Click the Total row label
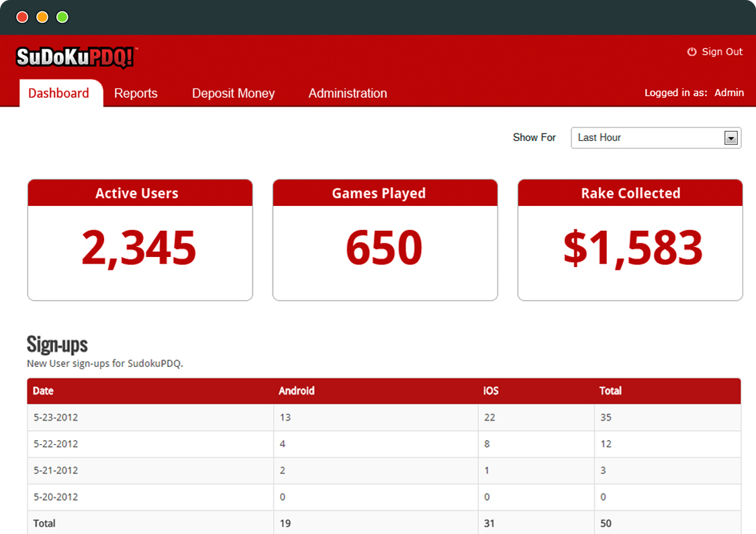The width and height of the screenshot is (756, 534). click(44, 523)
